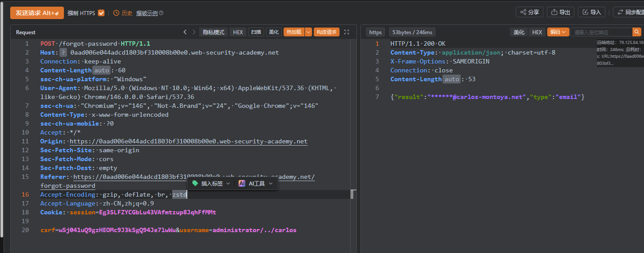
Task: Toggle 隐私模式 privacy mode
Action: (213, 32)
